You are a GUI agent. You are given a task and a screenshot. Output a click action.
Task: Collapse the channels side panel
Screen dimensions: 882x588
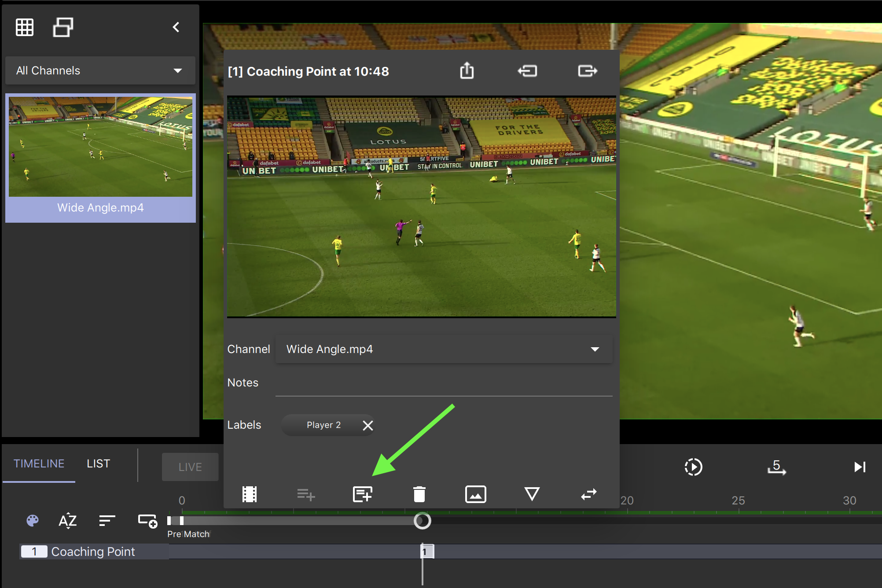(176, 27)
